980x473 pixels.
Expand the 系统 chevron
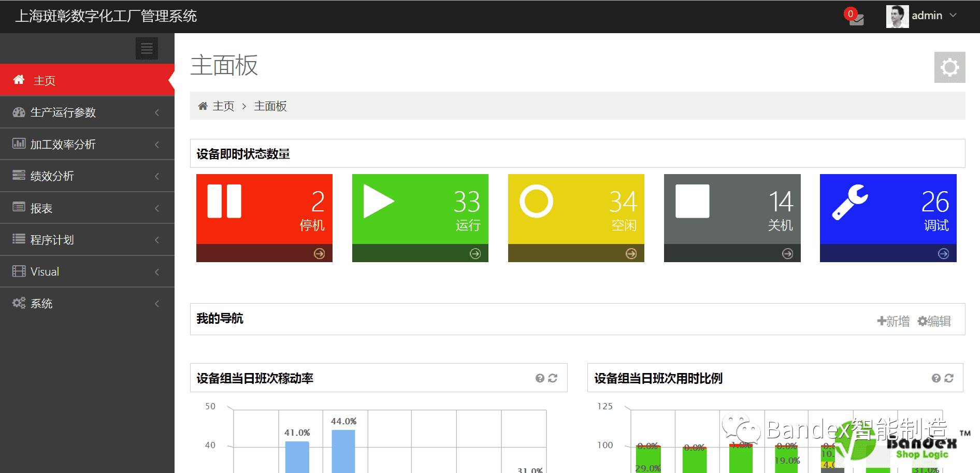pyautogui.click(x=157, y=304)
